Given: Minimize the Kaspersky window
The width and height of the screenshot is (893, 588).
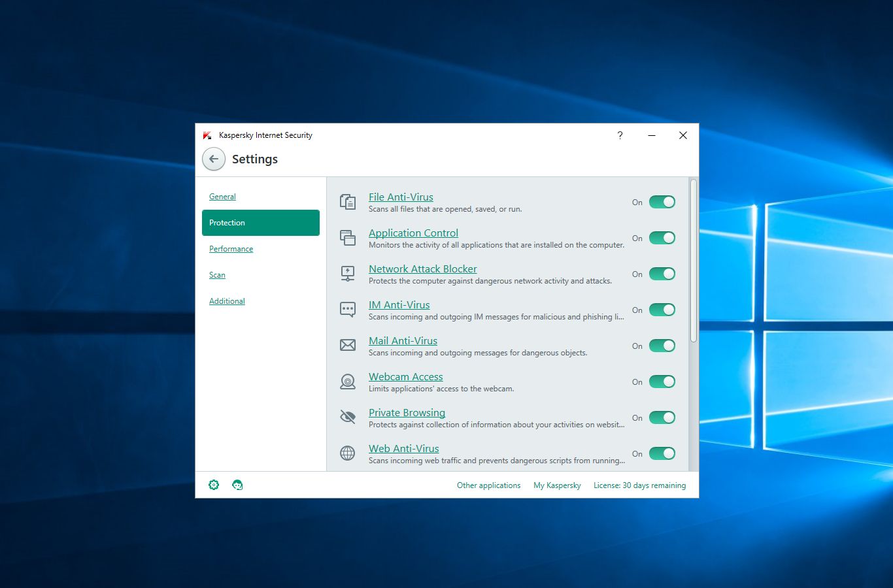Looking at the screenshot, I should 652,135.
